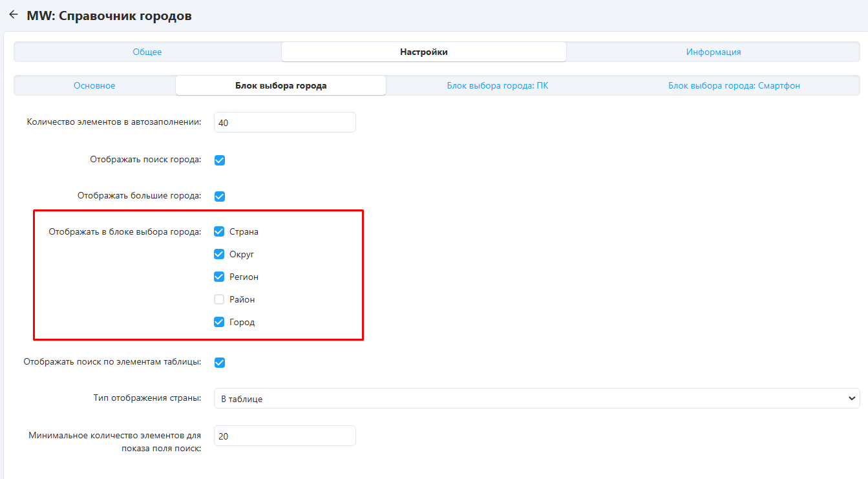Toggle the Округ checkbox
The height and width of the screenshot is (479, 868).
point(219,254)
